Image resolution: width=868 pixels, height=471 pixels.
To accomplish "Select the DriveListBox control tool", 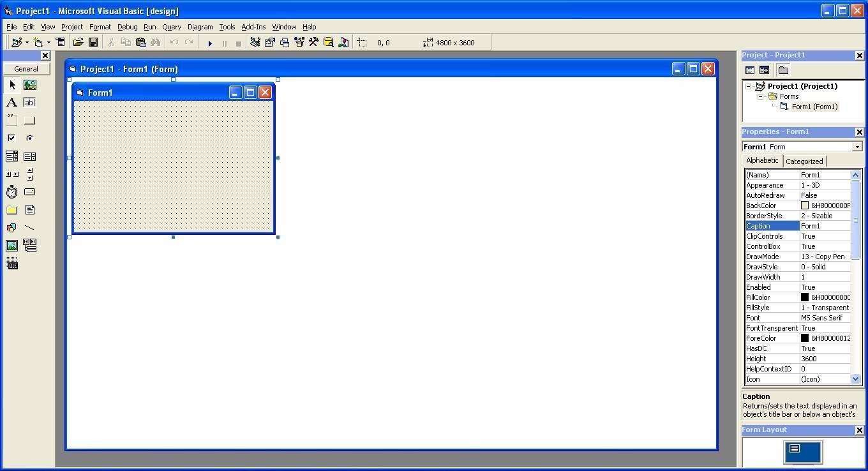I will (x=29, y=192).
